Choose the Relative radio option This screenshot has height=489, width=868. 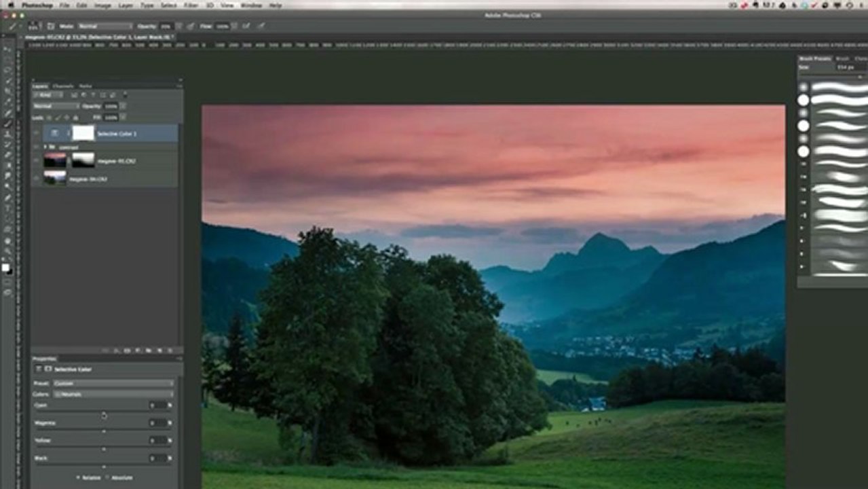coord(78,477)
